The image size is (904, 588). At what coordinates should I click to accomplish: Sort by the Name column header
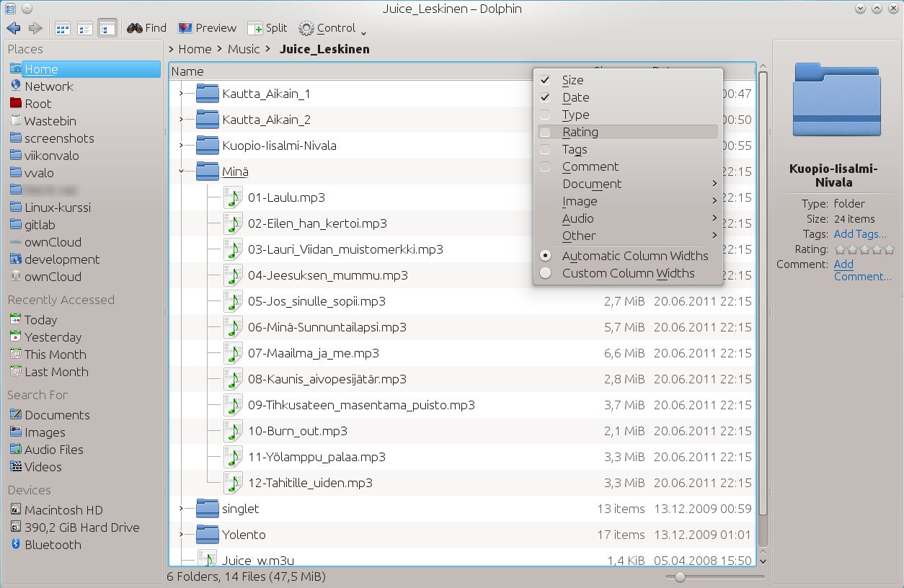(x=187, y=71)
